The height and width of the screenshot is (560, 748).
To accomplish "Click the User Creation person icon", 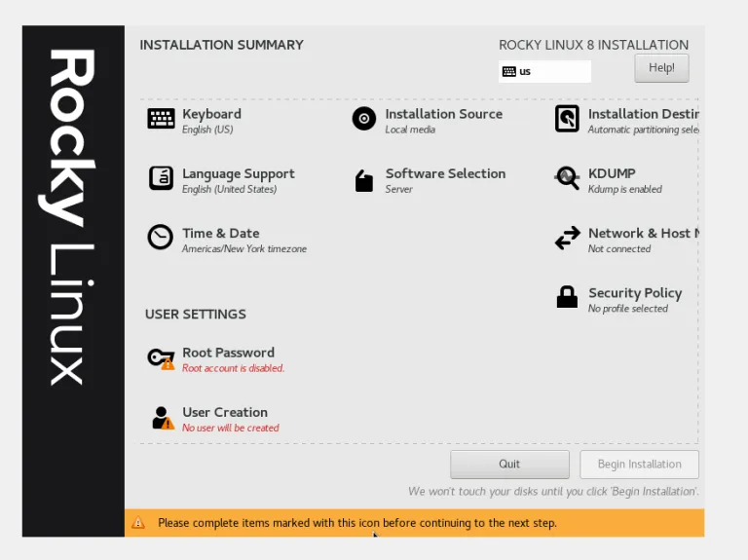I will [x=163, y=418].
